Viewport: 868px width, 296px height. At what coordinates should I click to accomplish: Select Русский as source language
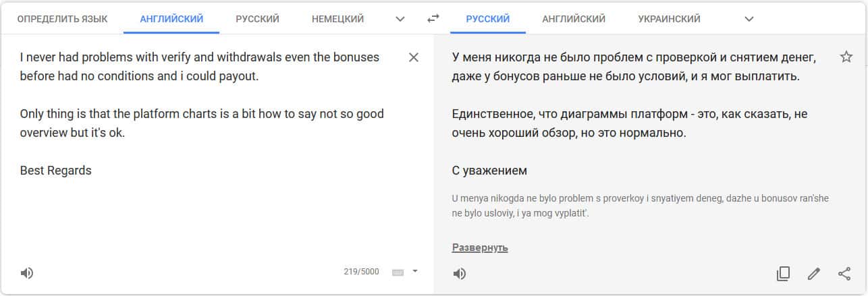click(x=257, y=19)
